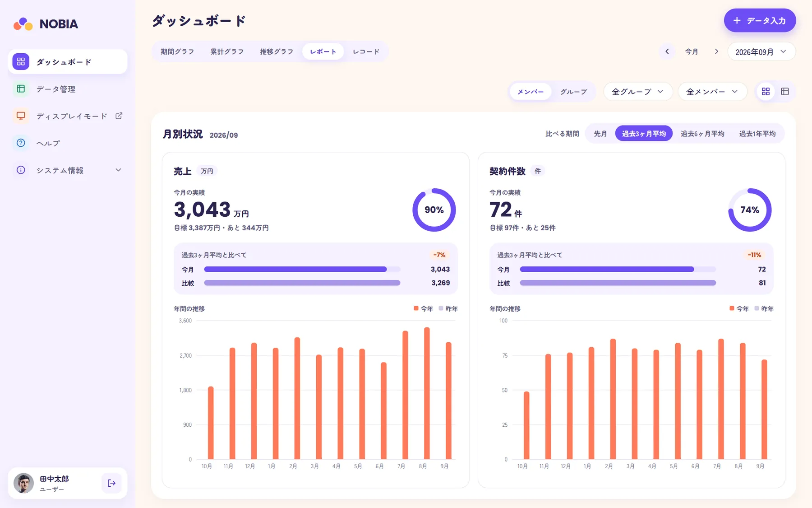The image size is (812, 508).
Task: Click the NOBIA logo icon
Action: 23,24
